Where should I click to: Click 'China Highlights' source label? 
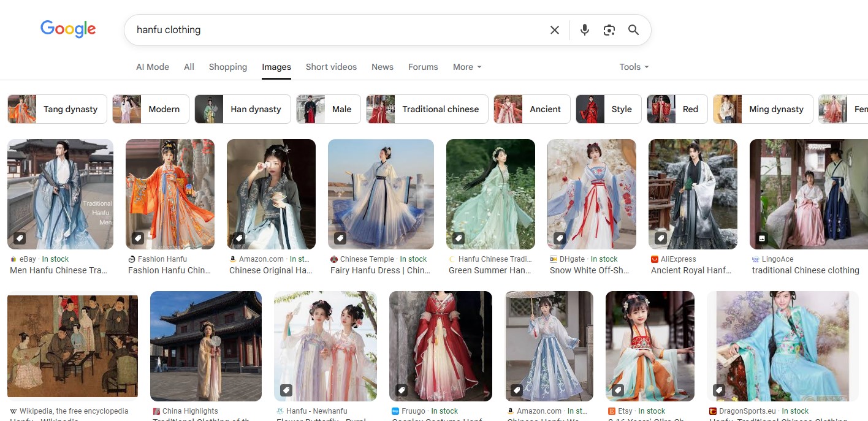coord(190,411)
